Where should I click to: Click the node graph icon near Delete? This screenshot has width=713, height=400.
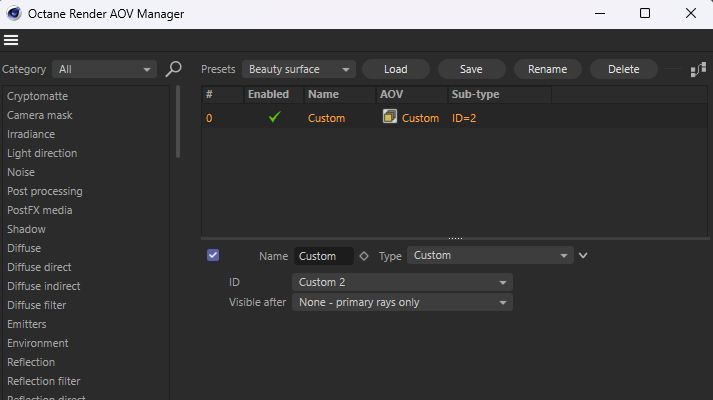pyautogui.click(x=698, y=69)
